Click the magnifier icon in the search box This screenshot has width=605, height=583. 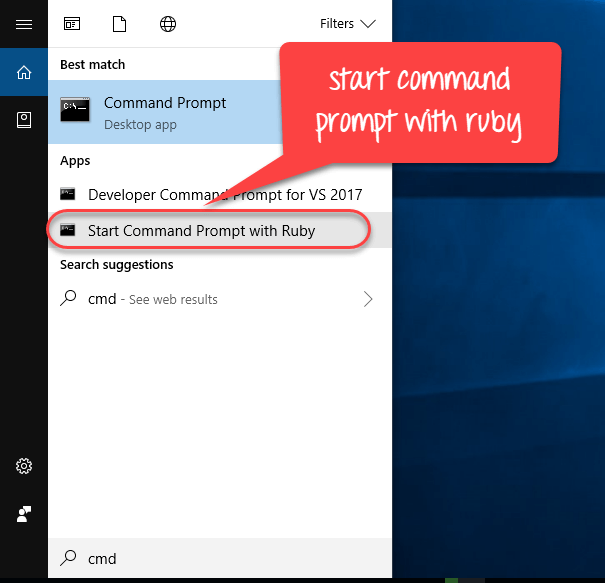(68, 559)
